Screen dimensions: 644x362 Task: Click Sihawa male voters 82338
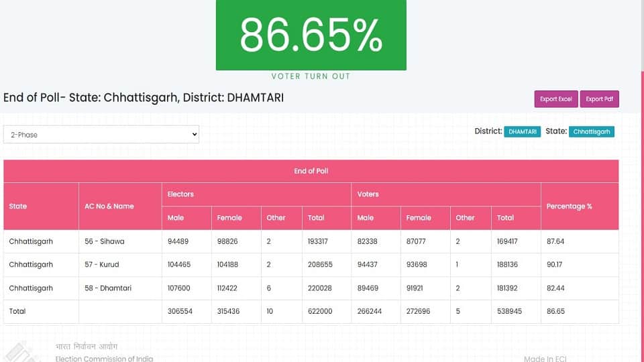click(x=367, y=241)
